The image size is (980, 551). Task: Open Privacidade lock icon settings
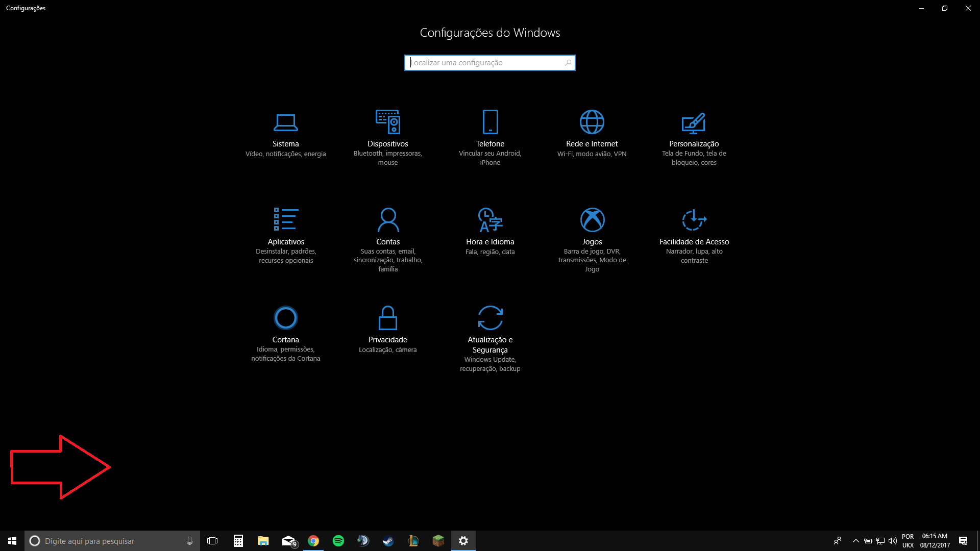point(388,318)
